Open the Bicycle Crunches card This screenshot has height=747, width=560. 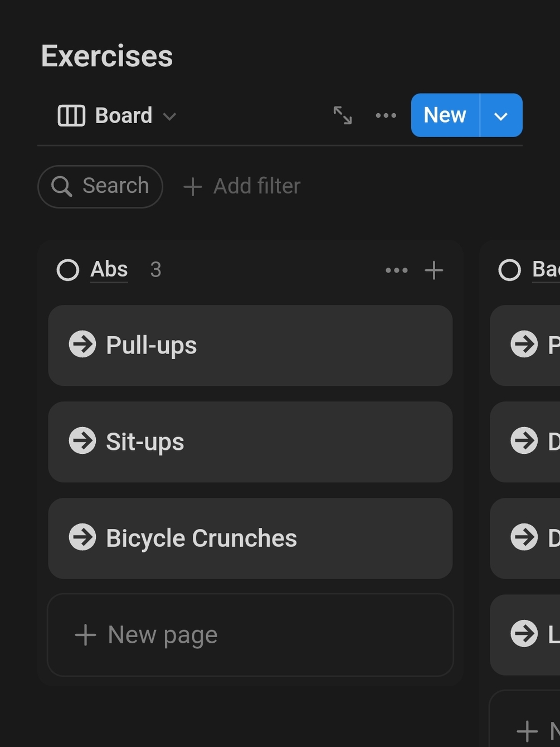pyautogui.click(x=202, y=539)
